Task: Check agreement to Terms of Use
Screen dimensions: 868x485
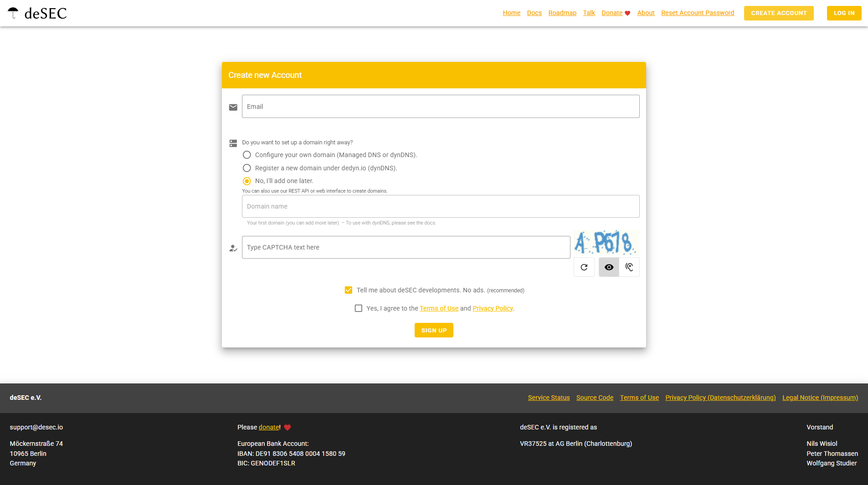Action: click(x=359, y=308)
